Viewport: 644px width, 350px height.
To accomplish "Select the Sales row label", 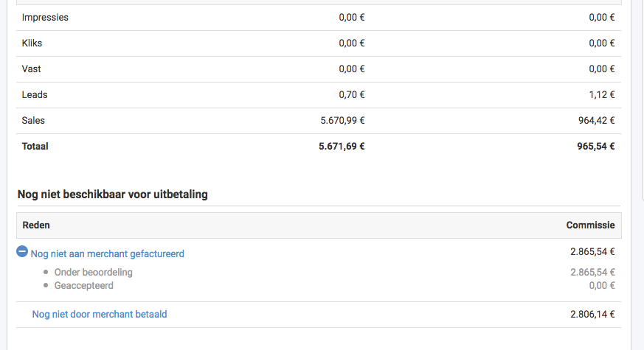I will click(33, 121).
